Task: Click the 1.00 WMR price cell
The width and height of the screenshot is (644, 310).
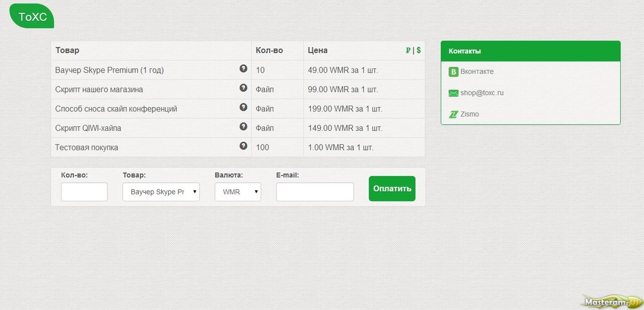Action: pyautogui.click(x=364, y=147)
